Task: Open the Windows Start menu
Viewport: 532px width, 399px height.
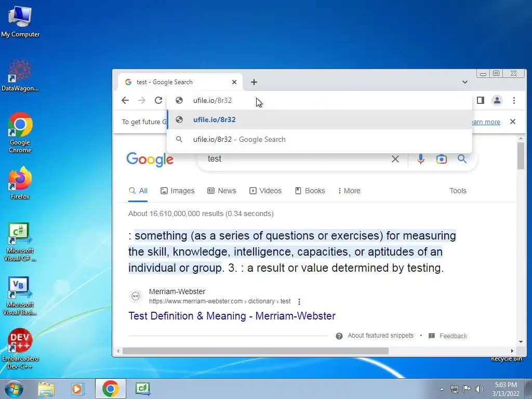Action: coord(14,389)
